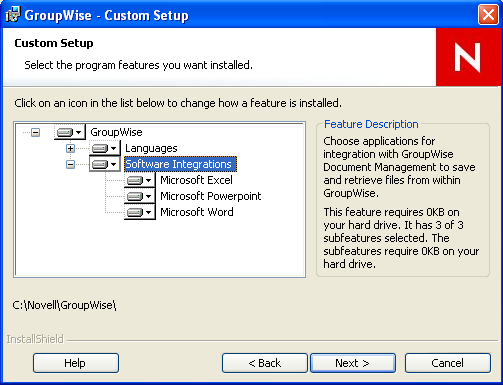The image size is (503, 385).
Task: Open Microsoft Excel feature drive icon dropdown
Action: (x=140, y=180)
